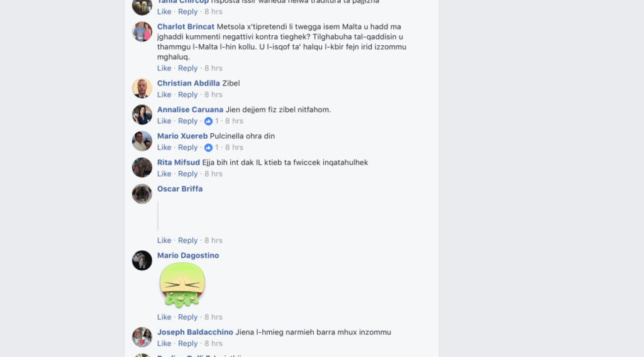The height and width of the screenshot is (357, 644).
Task: Click like reaction icon on Annalise Caruana's comment
Action: coord(208,121)
